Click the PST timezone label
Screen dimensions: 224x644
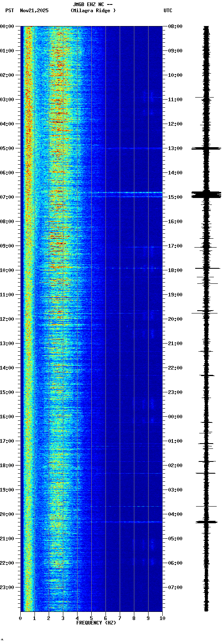point(9,11)
